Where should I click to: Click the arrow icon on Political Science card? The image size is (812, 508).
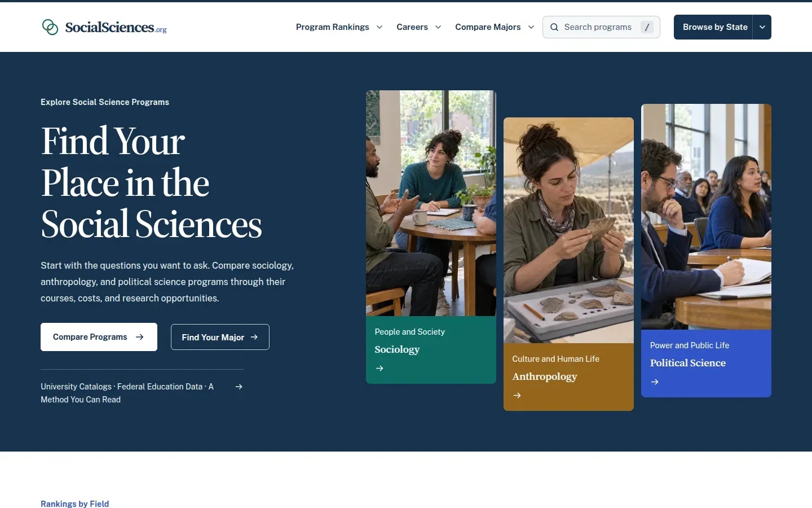click(x=655, y=382)
